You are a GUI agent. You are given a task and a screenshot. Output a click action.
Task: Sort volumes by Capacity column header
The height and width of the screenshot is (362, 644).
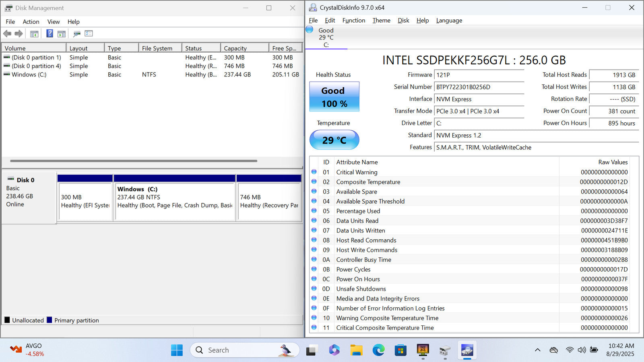[245, 48]
